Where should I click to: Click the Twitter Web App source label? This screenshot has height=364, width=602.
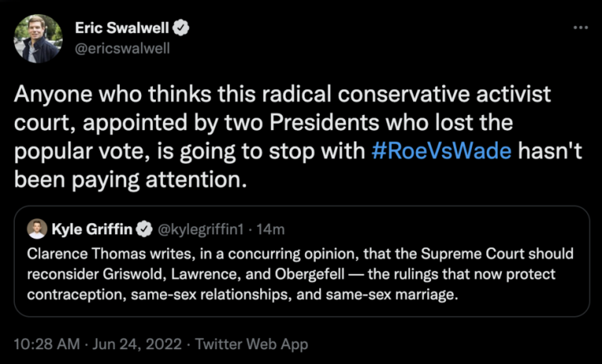pyautogui.click(x=251, y=344)
